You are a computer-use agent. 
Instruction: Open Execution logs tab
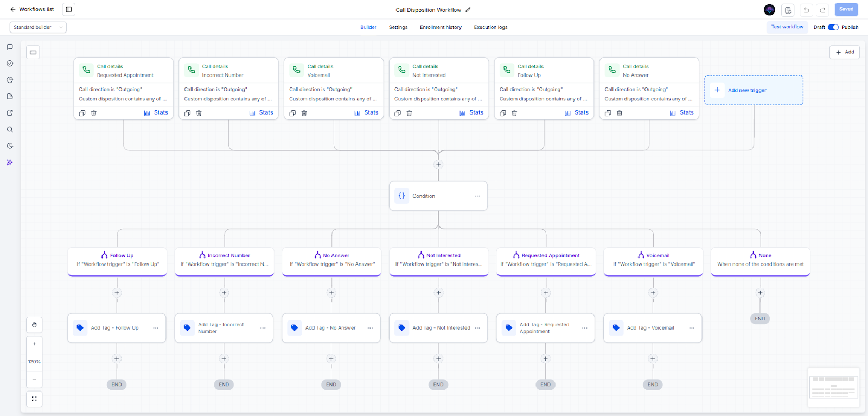pos(490,27)
